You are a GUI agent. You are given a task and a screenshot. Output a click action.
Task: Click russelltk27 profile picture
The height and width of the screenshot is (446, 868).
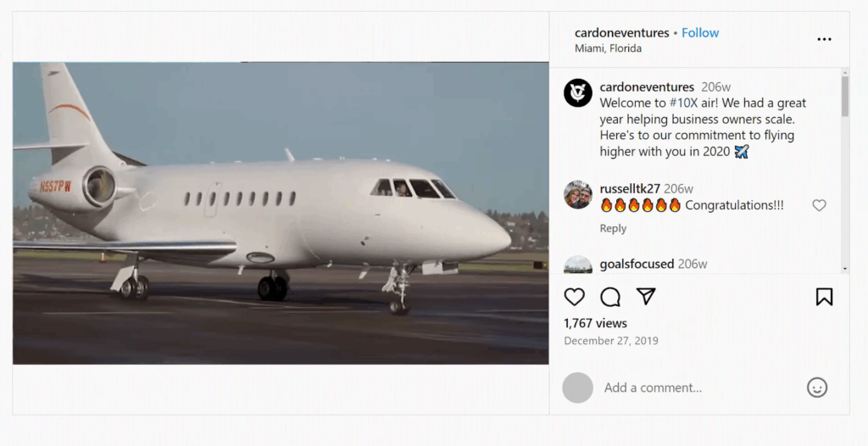click(x=578, y=194)
